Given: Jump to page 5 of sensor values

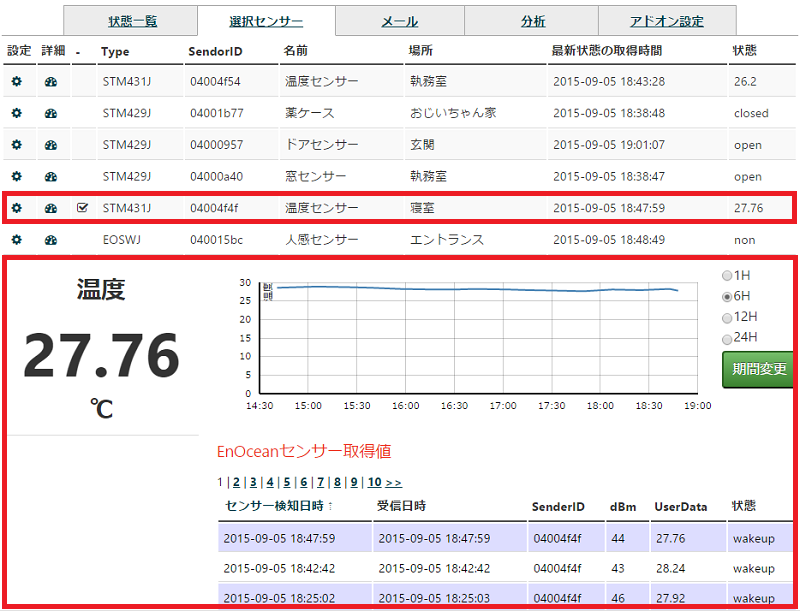Looking at the screenshot, I should tap(286, 482).
